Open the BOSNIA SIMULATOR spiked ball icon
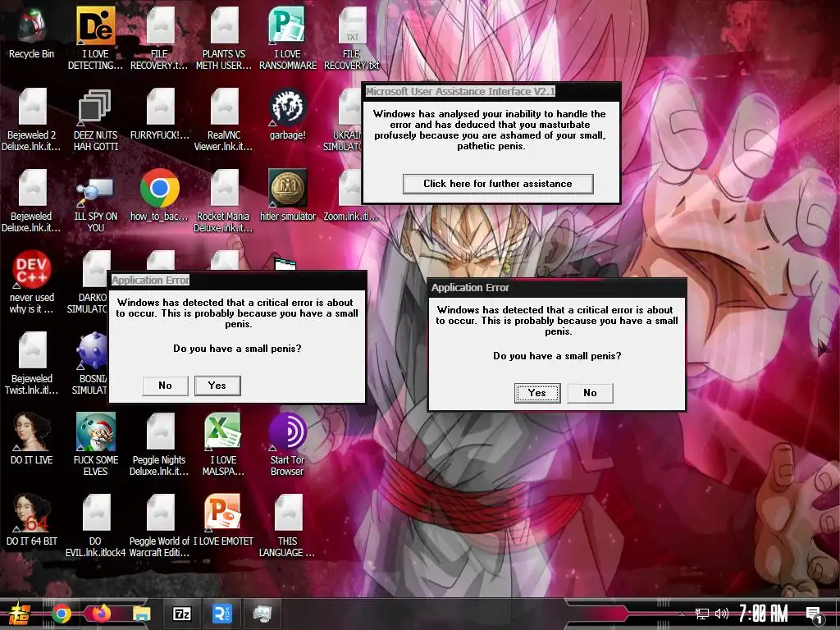 coord(92,351)
